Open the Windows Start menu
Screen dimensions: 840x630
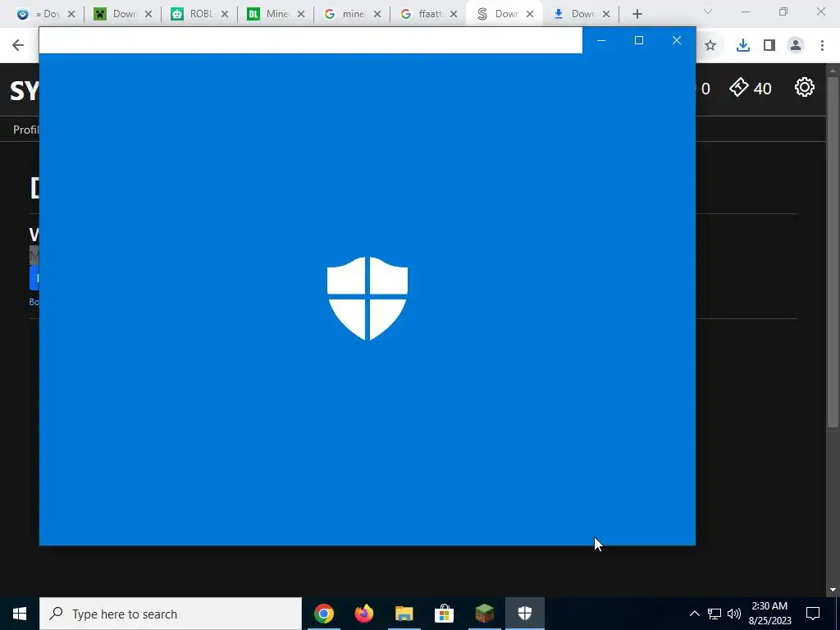[x=20, y=614]
